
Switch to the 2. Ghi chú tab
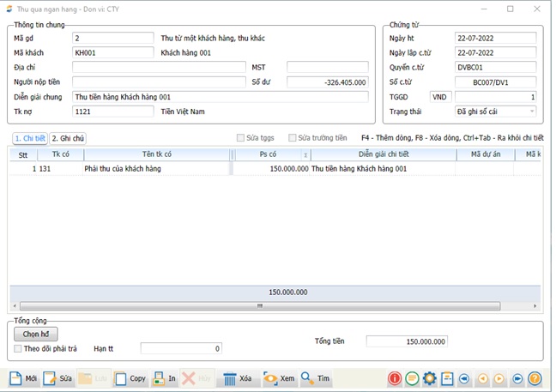pos(68,138)
